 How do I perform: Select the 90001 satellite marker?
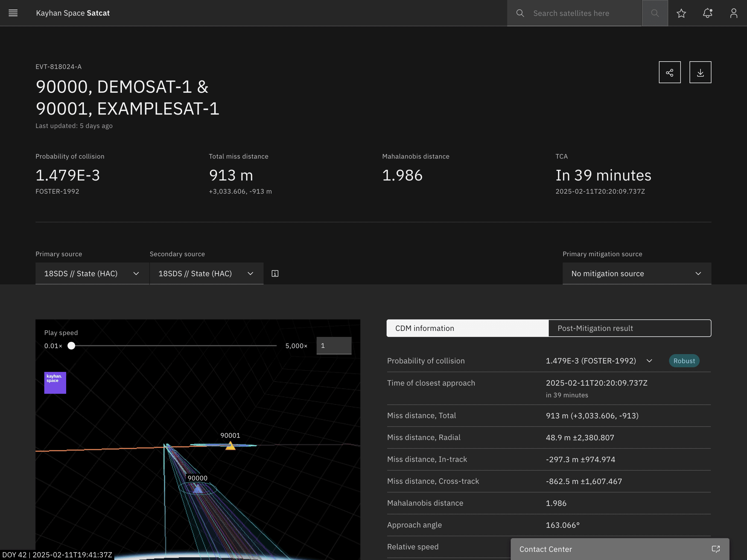tap(230, 446)
